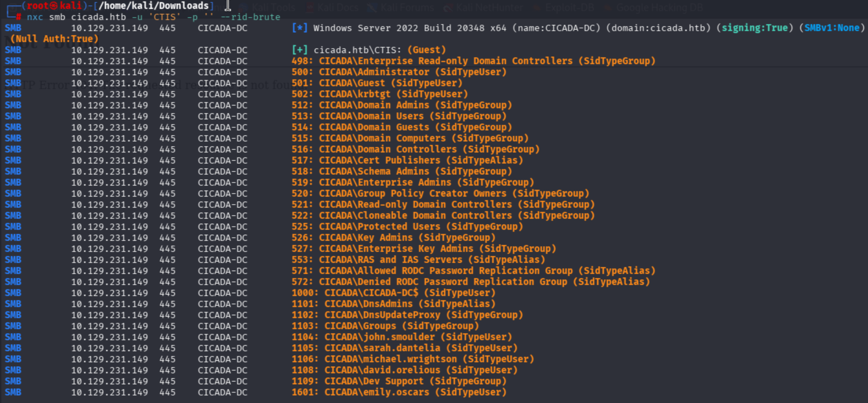
Task: Click the faint Exploit-DB bookmark
Action: 569,7
